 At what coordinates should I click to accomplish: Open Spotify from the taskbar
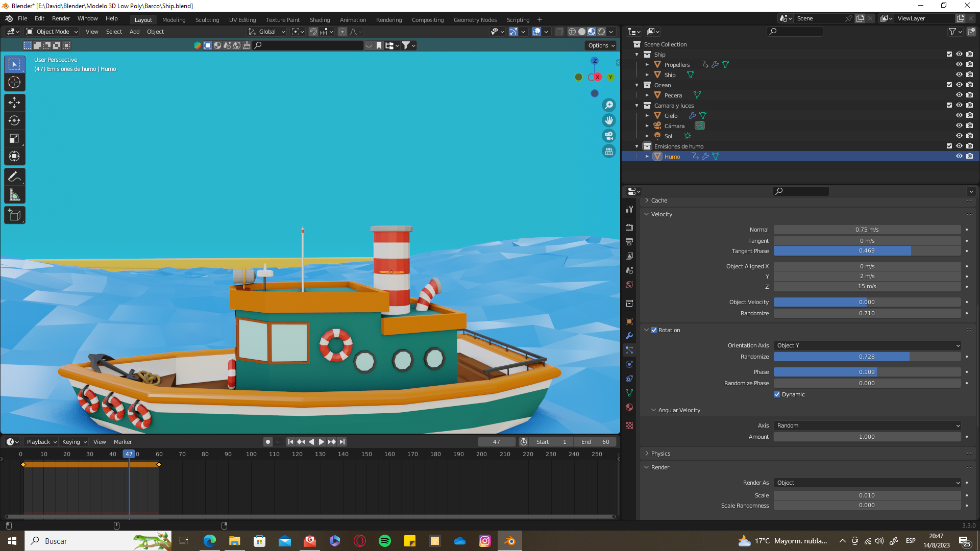385,541
